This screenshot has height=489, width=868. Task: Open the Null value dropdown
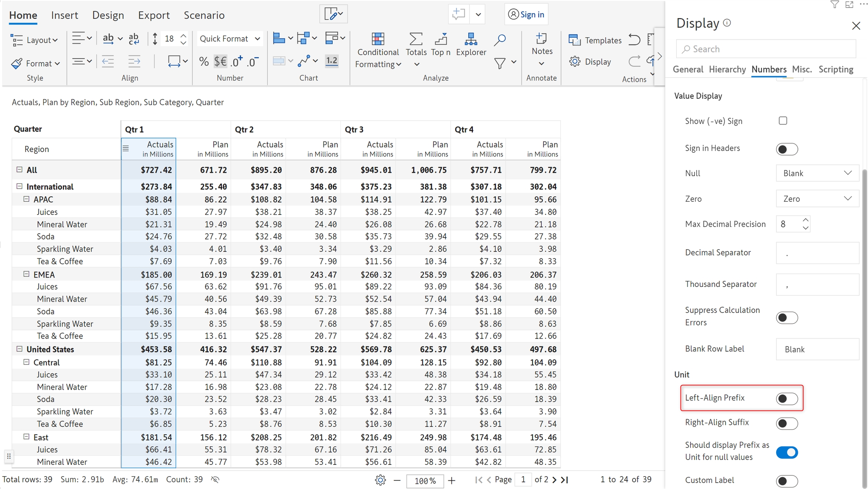click(817, 173)
